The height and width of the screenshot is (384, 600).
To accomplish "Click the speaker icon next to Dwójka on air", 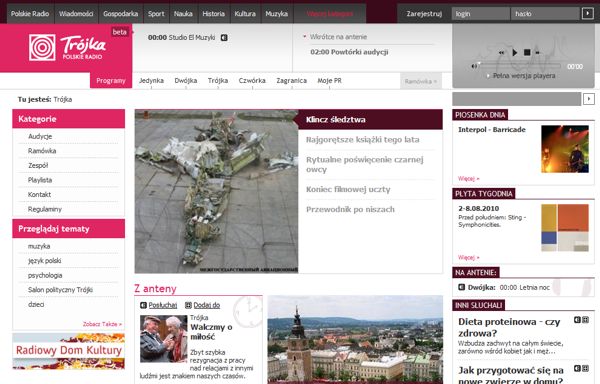I will (x=461, y=287).
